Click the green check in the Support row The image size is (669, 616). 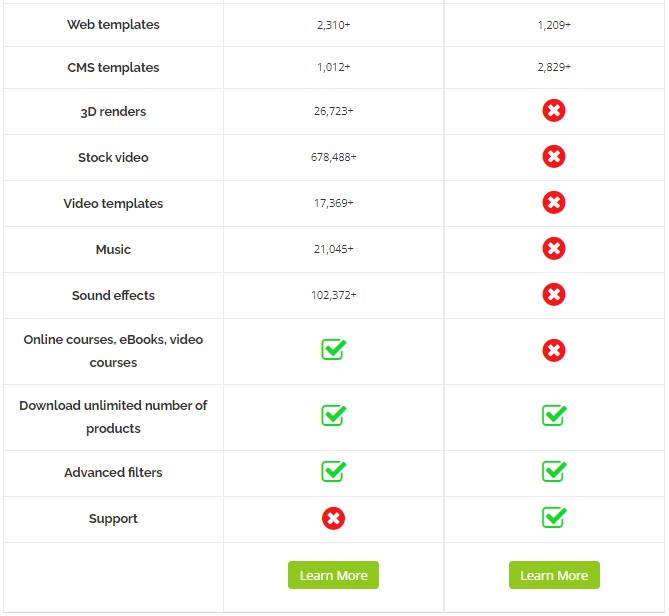coord(554,517)
